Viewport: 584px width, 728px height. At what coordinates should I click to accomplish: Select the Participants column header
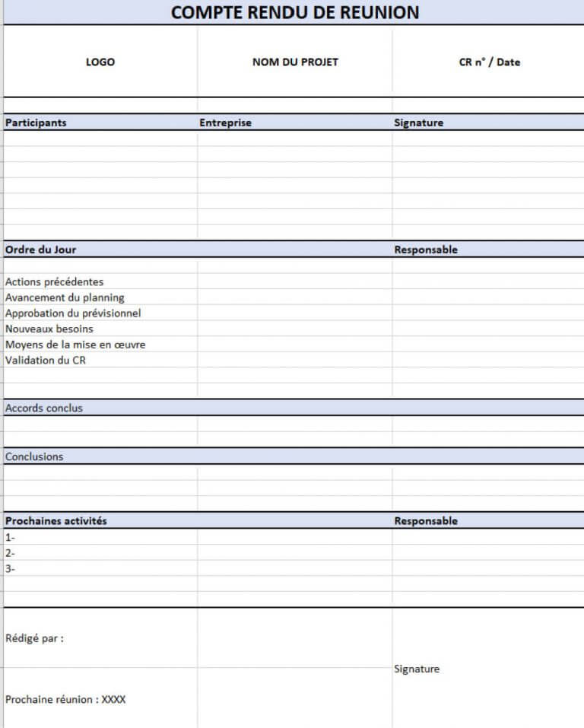[x=36, y=122]
